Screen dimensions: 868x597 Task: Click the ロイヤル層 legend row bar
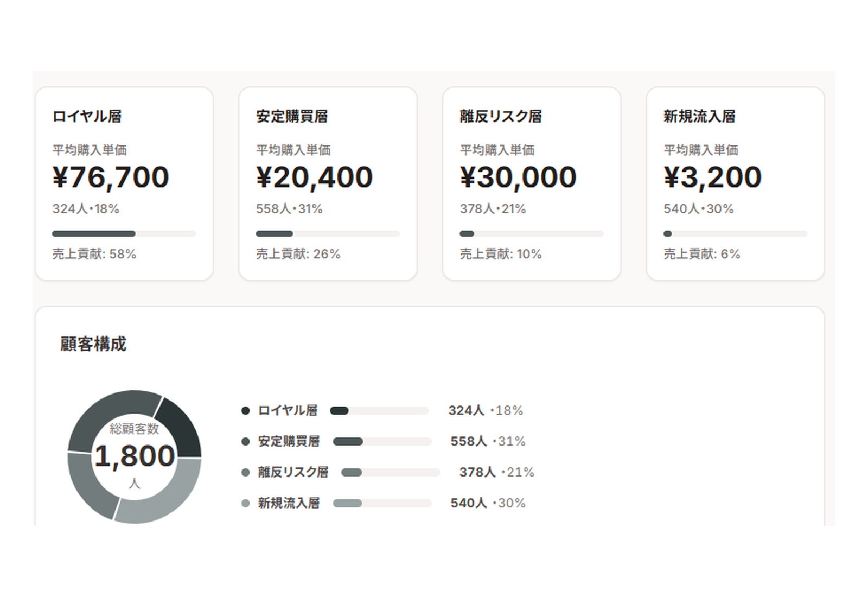379,411
